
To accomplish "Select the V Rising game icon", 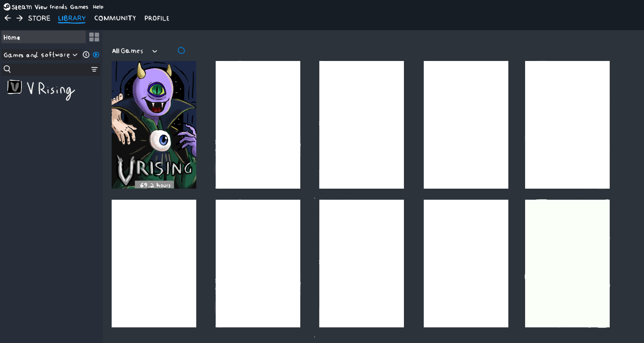I will [x=14, y=87].
